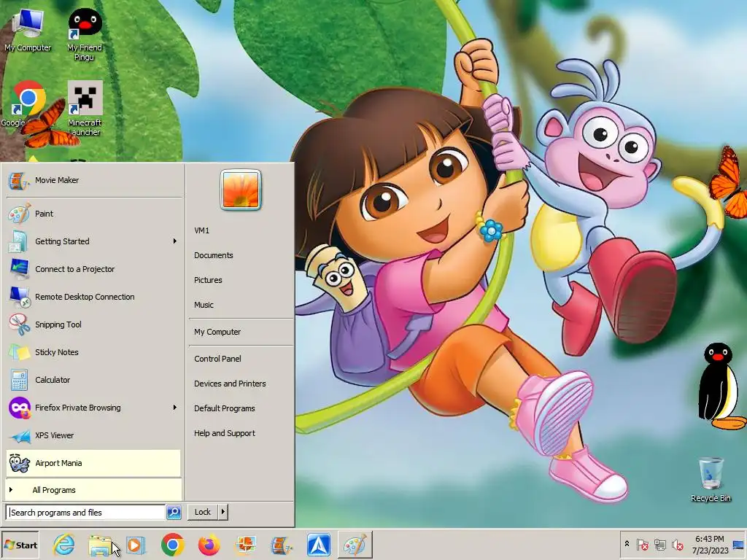Open Movie Maker from Start menu
This screenshot has height=560, width=747.
click(x=94, y=181)
